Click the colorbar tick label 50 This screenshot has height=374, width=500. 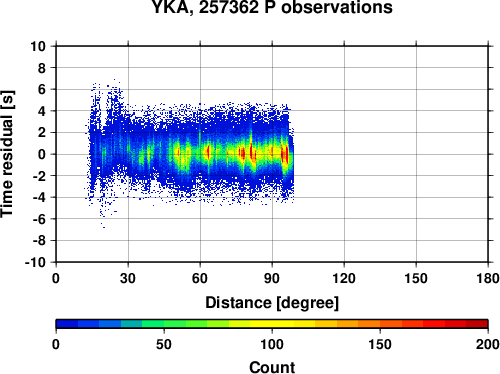164,344
